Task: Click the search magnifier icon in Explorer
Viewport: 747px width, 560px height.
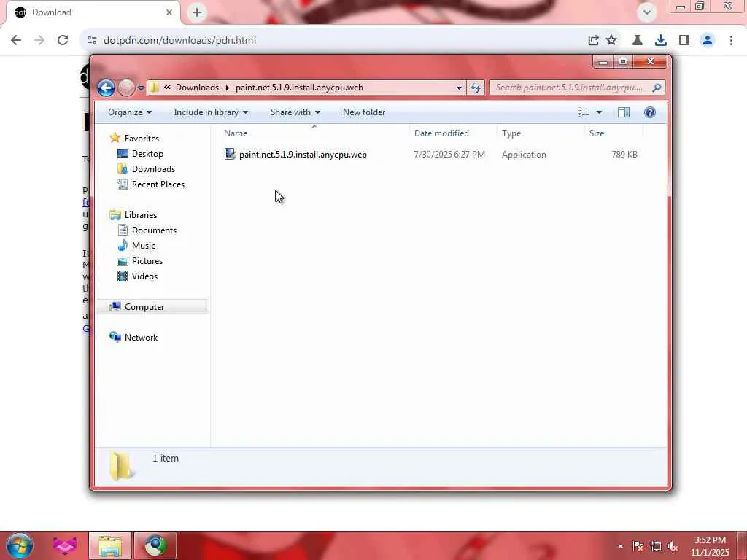Action: pos(657,87)
